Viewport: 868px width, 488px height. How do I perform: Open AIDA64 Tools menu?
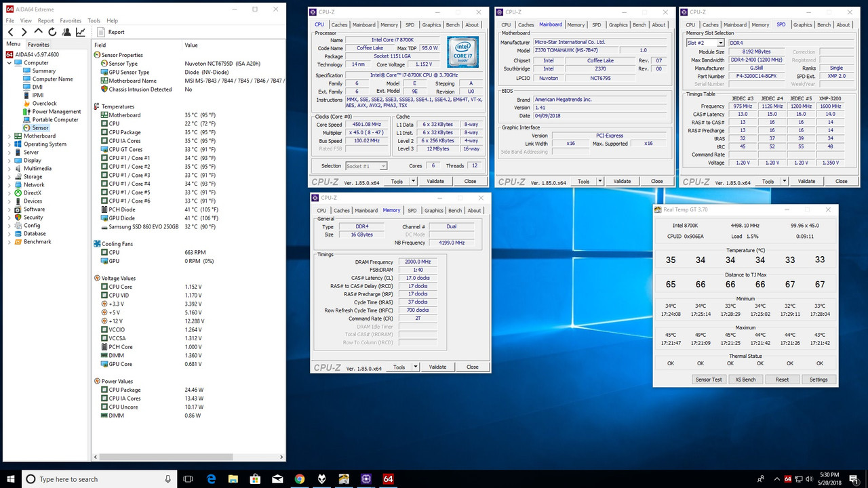click(x=94, y=20)
